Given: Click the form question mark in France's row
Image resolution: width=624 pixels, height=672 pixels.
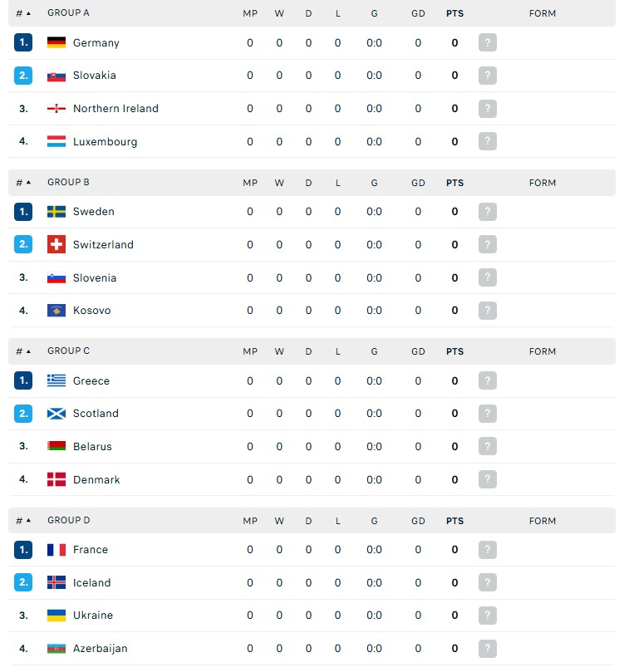Looking at the screenshot, I should pos(487,549).
